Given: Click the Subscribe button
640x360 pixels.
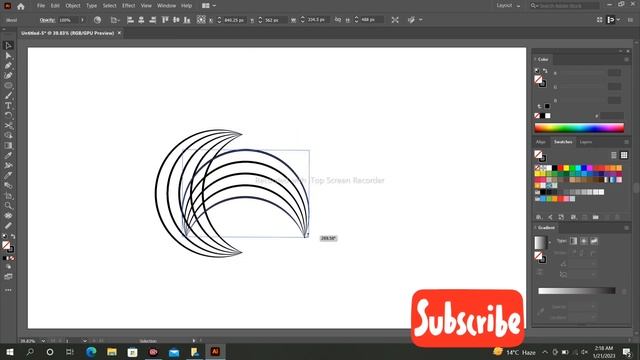Looking at the screenshot, I should pos(468,318).
